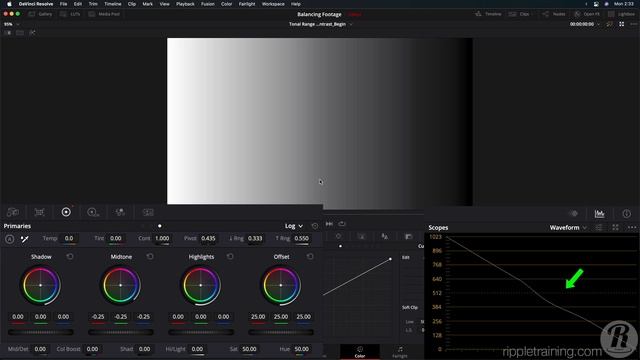Click the loop playback icon

(x=342, y=224)
